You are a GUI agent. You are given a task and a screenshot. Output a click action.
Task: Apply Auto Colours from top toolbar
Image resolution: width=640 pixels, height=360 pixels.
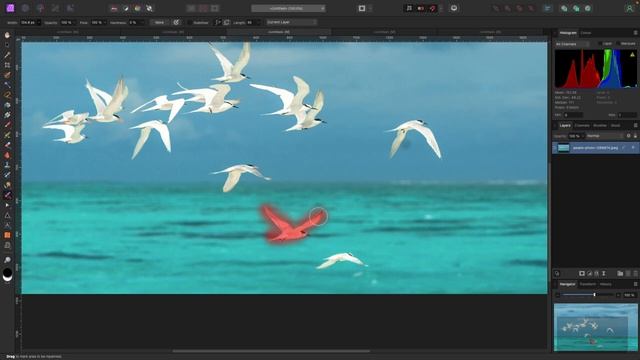[x=138, y=8]
